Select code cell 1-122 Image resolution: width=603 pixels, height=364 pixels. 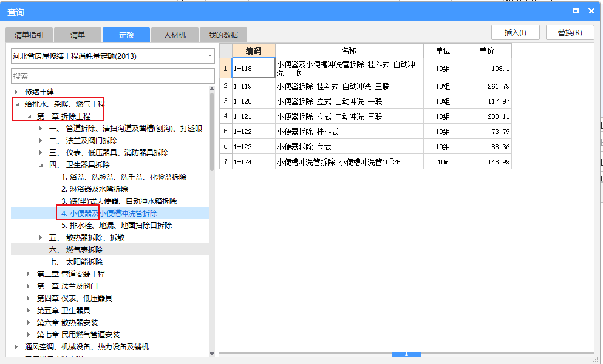point(253,132)
